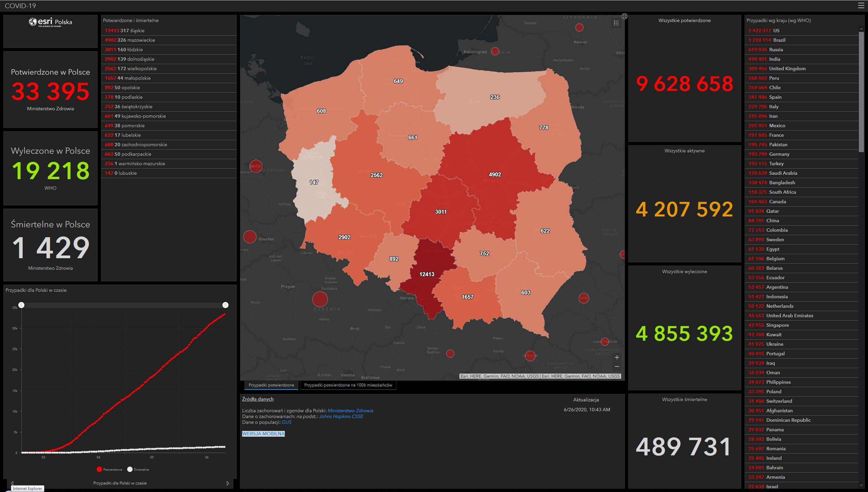Select the Przypadki potwierdzone map tab
The height and width of the screenshot is (492, 868).
tap(271, 385)
